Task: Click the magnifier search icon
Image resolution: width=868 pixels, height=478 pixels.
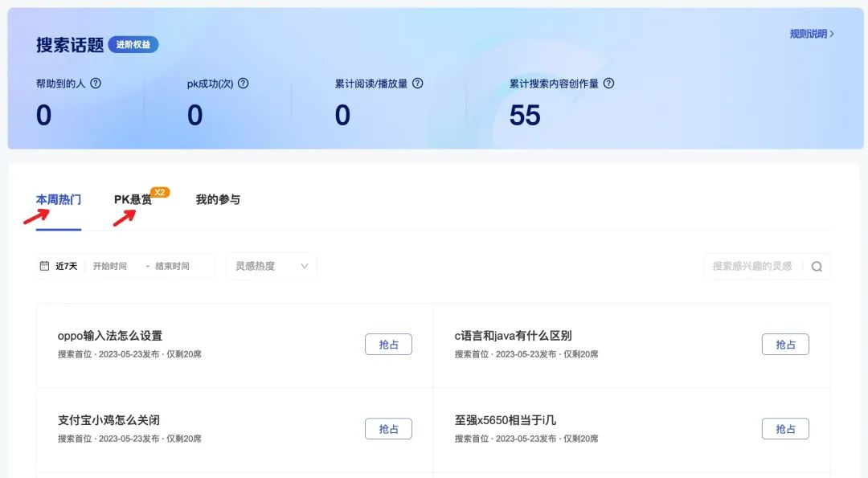Action: click(817, 267)
